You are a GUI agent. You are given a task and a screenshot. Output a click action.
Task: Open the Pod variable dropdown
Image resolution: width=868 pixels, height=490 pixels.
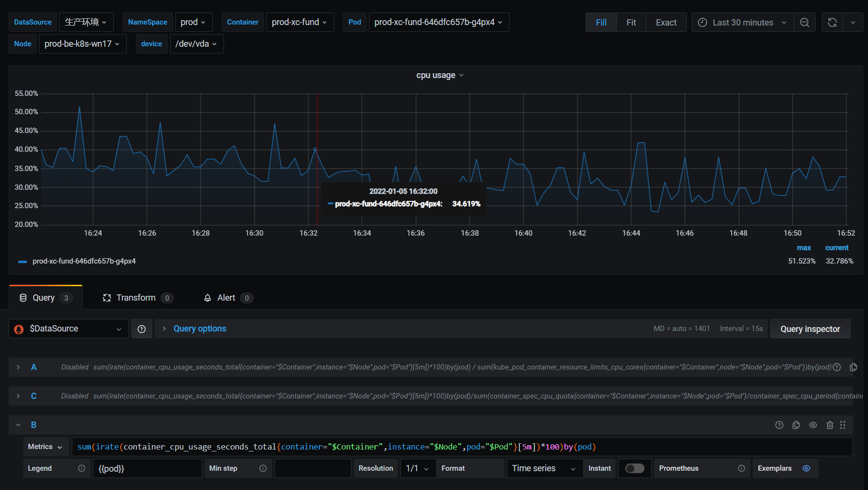coord(438,22)
